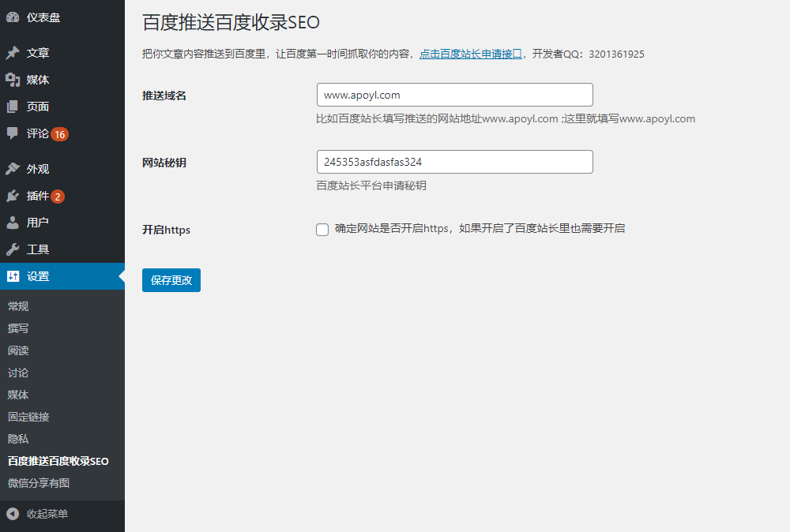Click the comments count badge 16
Image resolution: width=790 pixels, height=532 pixels.
59,134
